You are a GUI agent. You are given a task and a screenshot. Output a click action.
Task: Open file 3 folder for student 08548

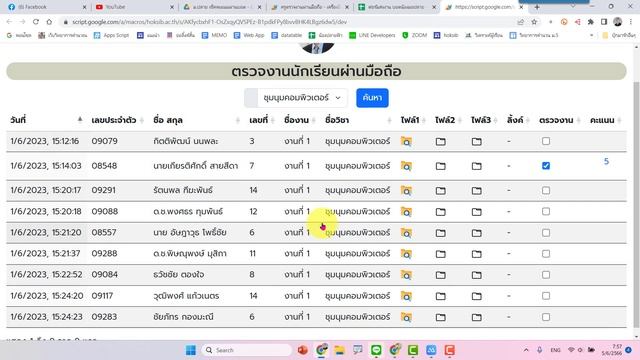[476, 166]
